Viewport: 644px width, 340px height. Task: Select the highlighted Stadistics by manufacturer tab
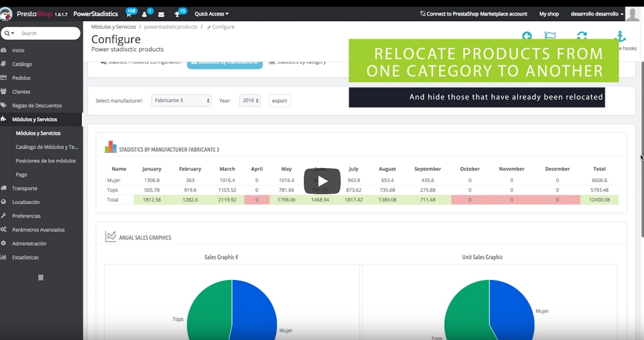pyautogui.click(x=224, y=63)
